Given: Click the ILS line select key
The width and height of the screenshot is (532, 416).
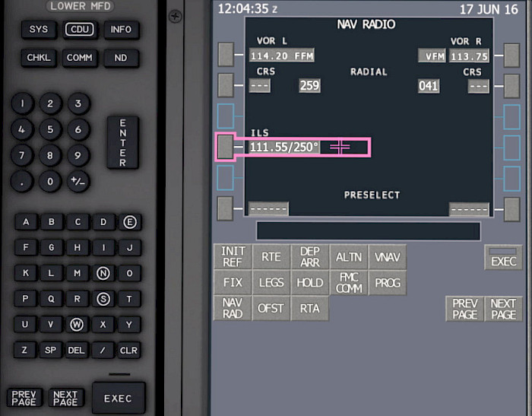Looking at the screenshot, I should (225, 147).
